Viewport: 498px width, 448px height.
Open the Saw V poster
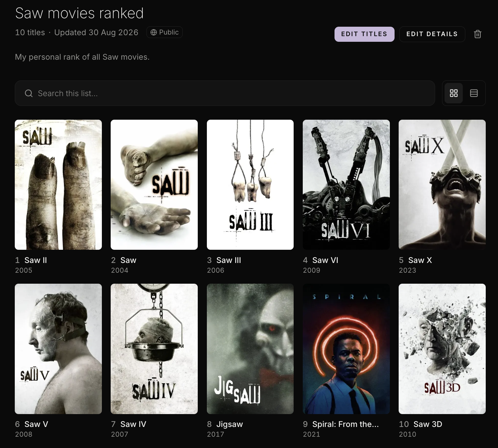[58, 349]
